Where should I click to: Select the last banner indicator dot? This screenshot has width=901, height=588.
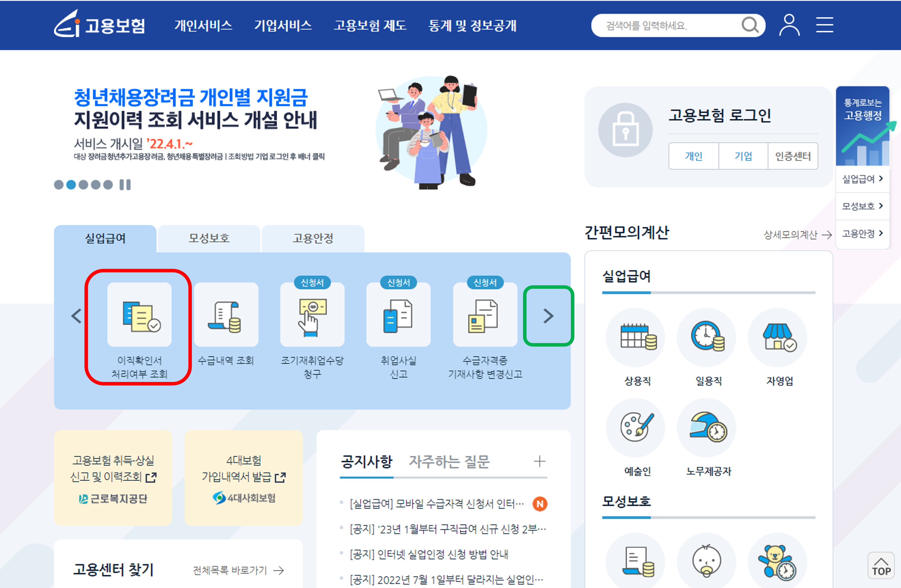pos(108,185)
